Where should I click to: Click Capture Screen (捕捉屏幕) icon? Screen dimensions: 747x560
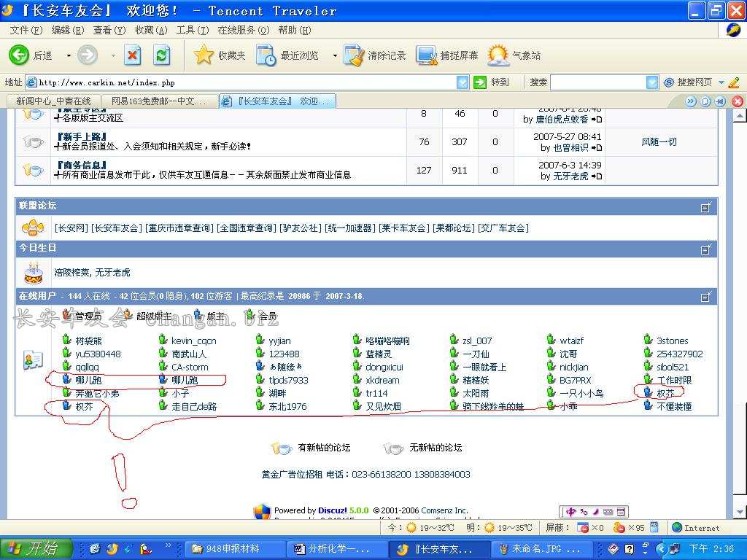click(x=426, y=55)
